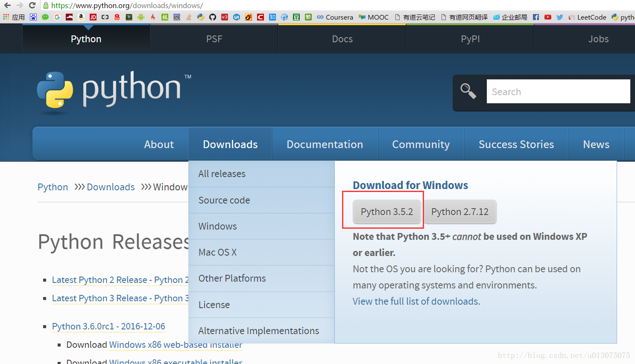Image resolution: width=635 pixels, height=364 pixels.
Task: Open the Baidu paw bookmark icon
Action: tap(33, 17)
